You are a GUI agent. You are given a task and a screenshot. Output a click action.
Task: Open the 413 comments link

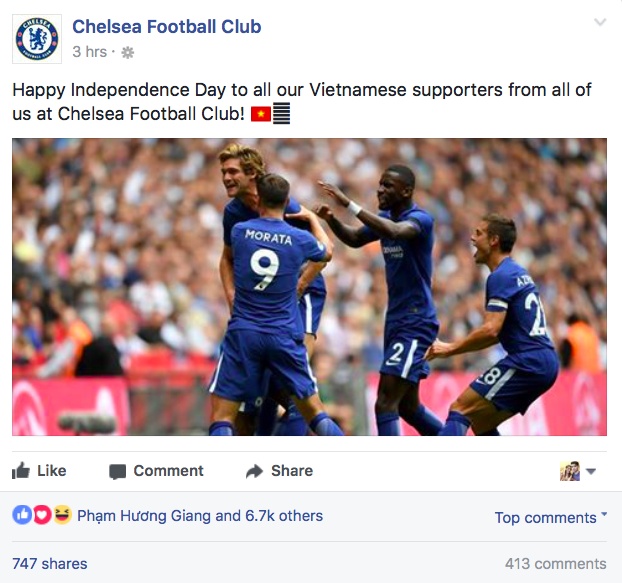click(x=555, y=564)
